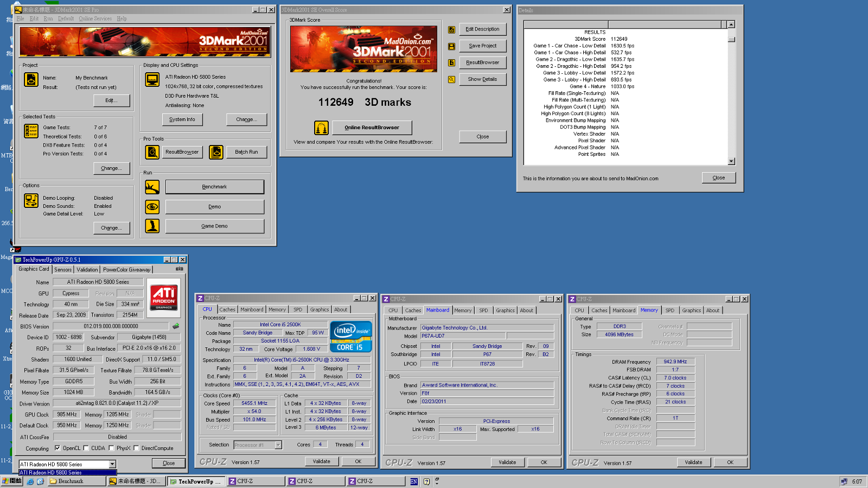Click the Options icon in 3DMark2001
This screenshot has height=488, width=868.
click(31, 200)
